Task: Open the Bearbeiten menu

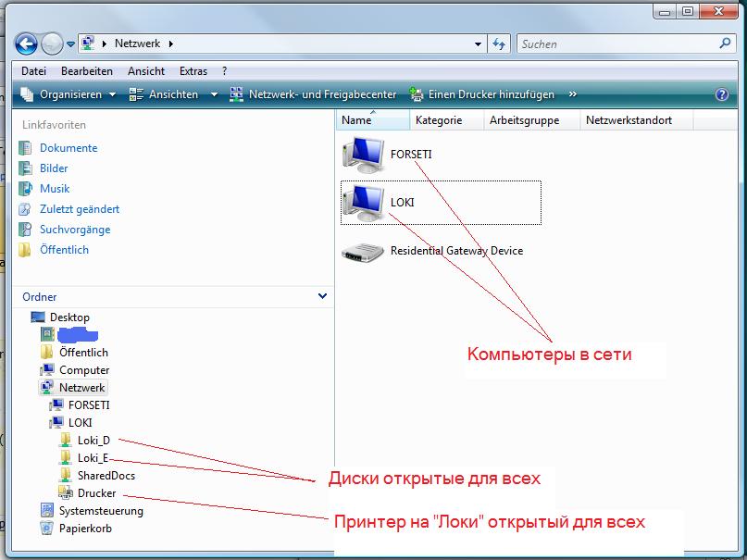Action: tap(87, 71)
